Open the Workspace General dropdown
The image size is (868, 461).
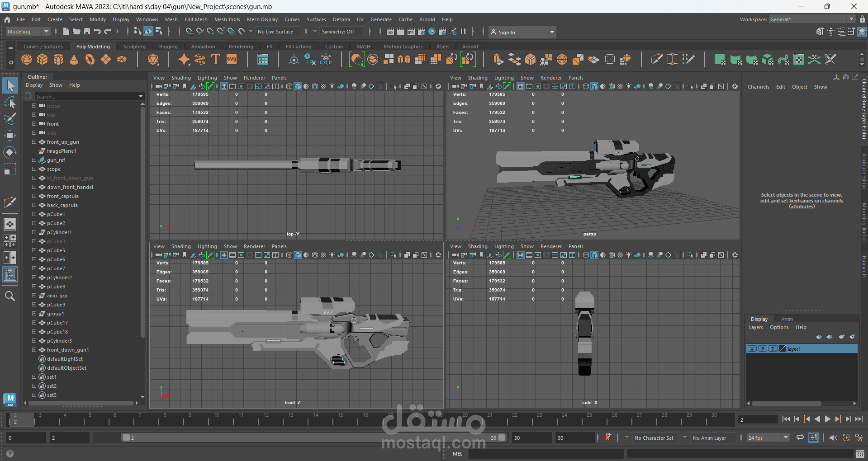pos(812,19)
